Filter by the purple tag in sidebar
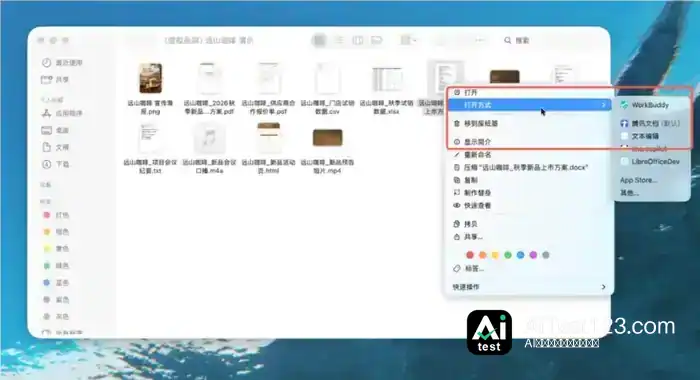The height and width of the screenshot is (380, 700). (56, 300)
